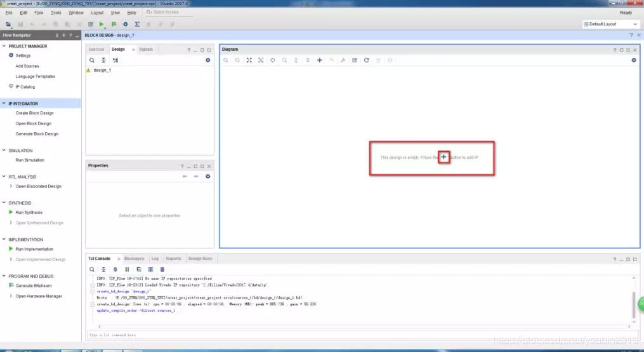The image size is (644, 352).
Task: Open the Default Layout dropdown
Action: pos(611,24)
